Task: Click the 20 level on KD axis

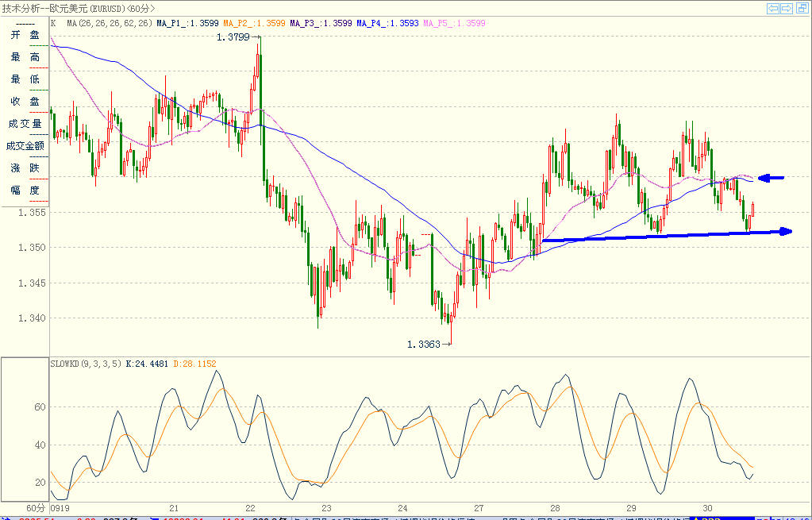Action: click(x=40, y=483)
